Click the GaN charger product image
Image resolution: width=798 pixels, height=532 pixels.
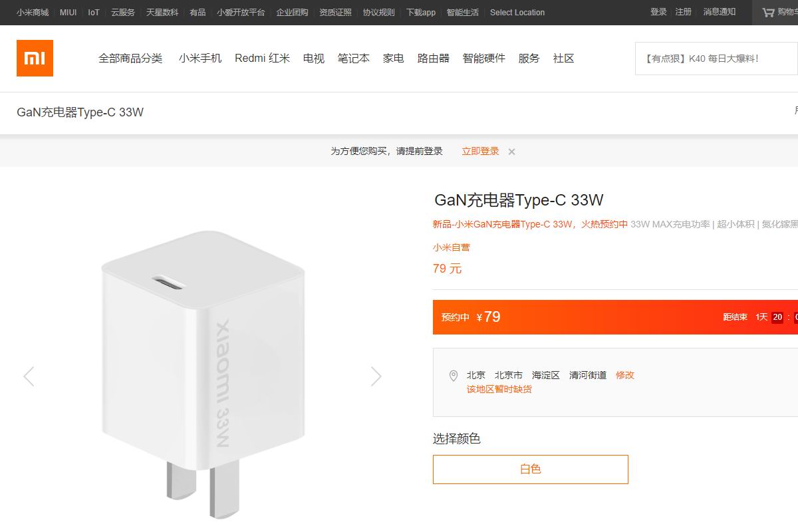click(x=203, y=374)
